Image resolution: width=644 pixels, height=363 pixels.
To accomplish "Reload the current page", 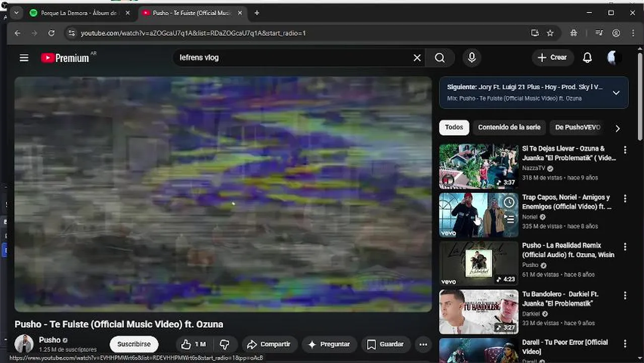I will pyautogui.click(x=51, y=33).
